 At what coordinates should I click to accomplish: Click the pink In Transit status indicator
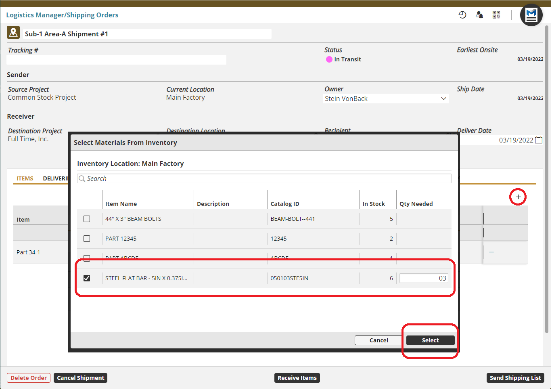tap(329, 59)
